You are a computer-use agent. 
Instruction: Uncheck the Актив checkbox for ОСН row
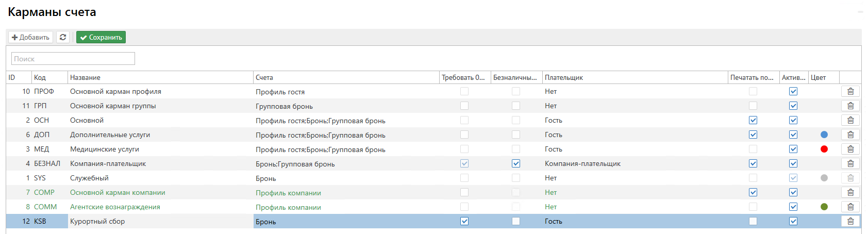793,120
